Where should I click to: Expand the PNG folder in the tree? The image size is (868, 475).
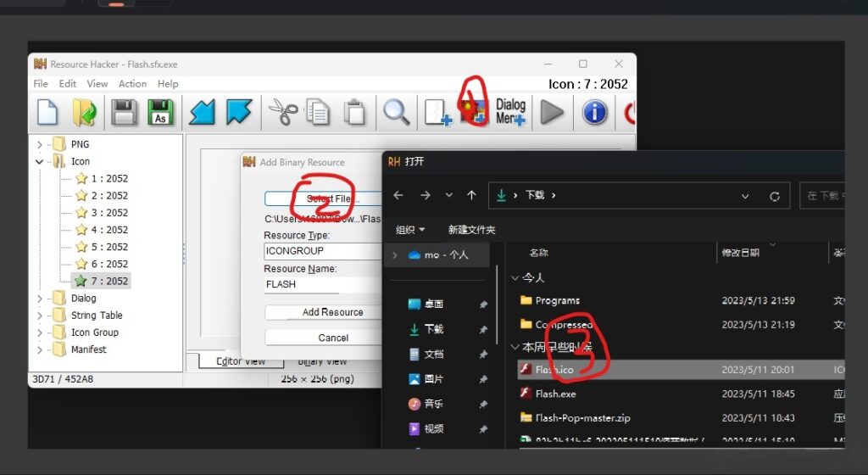coord(39,144)
